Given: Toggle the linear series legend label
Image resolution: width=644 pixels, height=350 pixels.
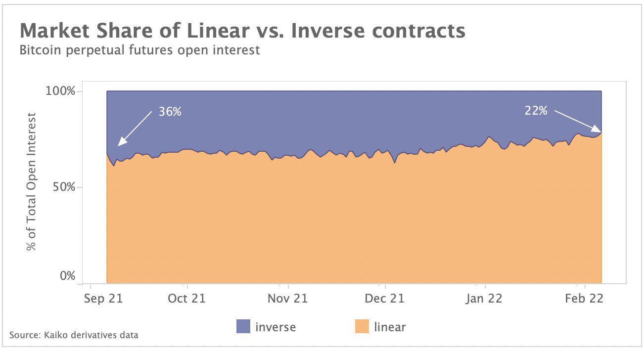Looking at the screenshot, I should 390,326.
